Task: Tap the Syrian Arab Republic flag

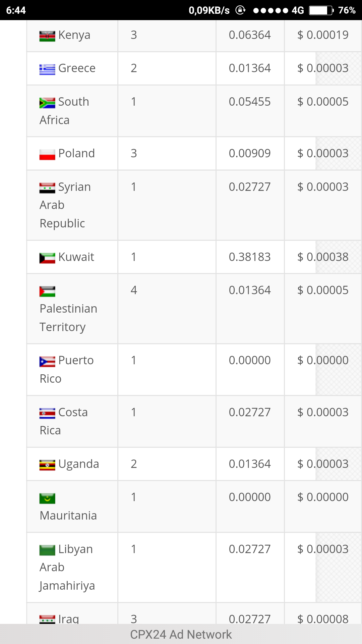Action: pos(47,188)
